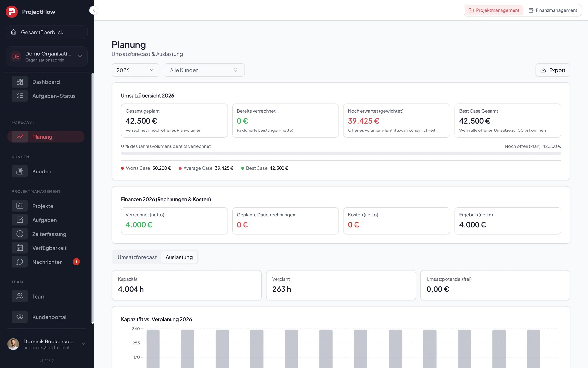Click the Best Case green dot
This screenshot has width=588, height=368.
(243, 168)
